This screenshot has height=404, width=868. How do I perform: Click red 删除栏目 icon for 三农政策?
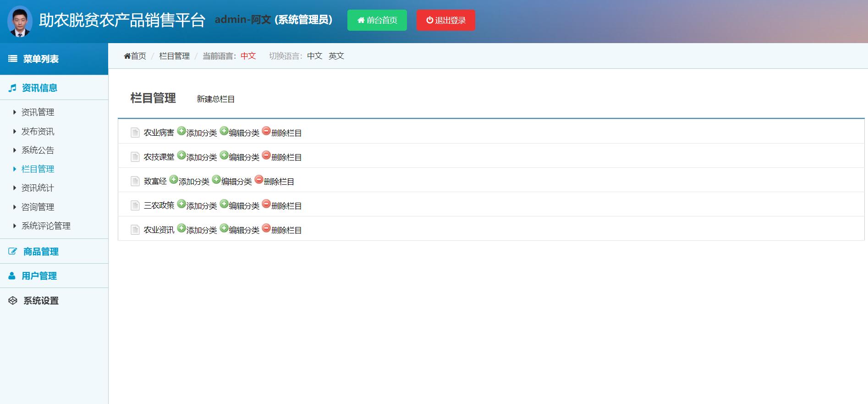(266, 204)
